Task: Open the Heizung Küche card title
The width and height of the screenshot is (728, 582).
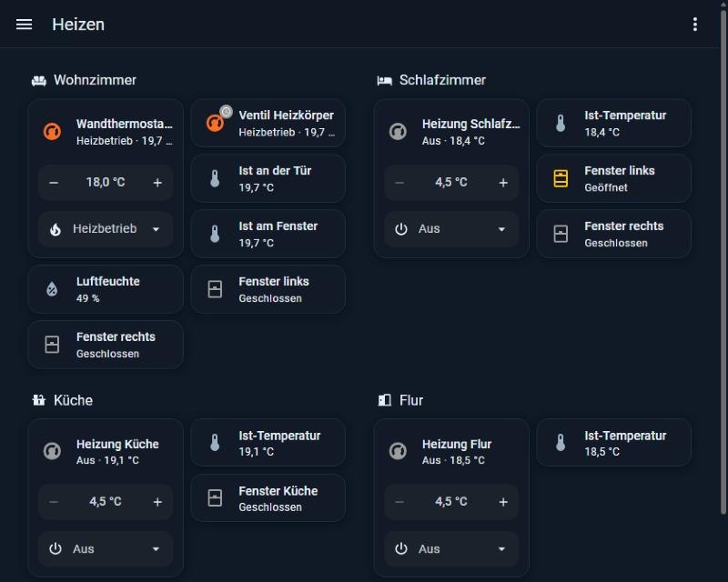Action: pos(117,444)
